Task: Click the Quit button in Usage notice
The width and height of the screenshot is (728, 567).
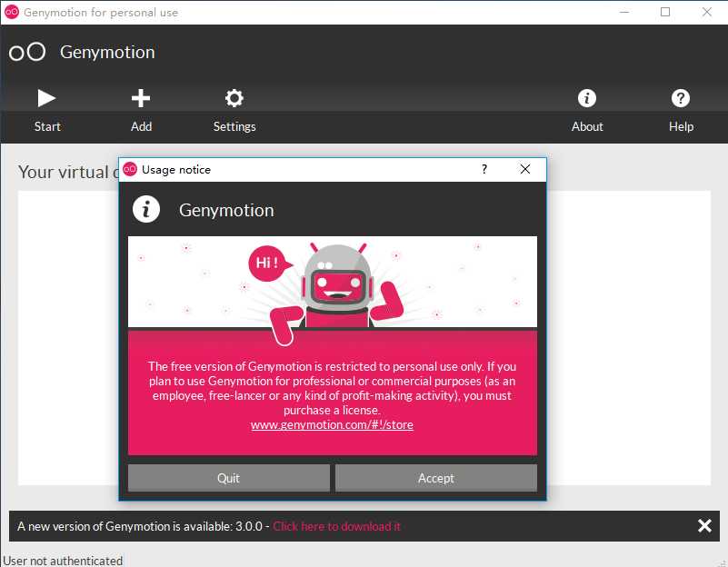Action: [x=229, y=478]
